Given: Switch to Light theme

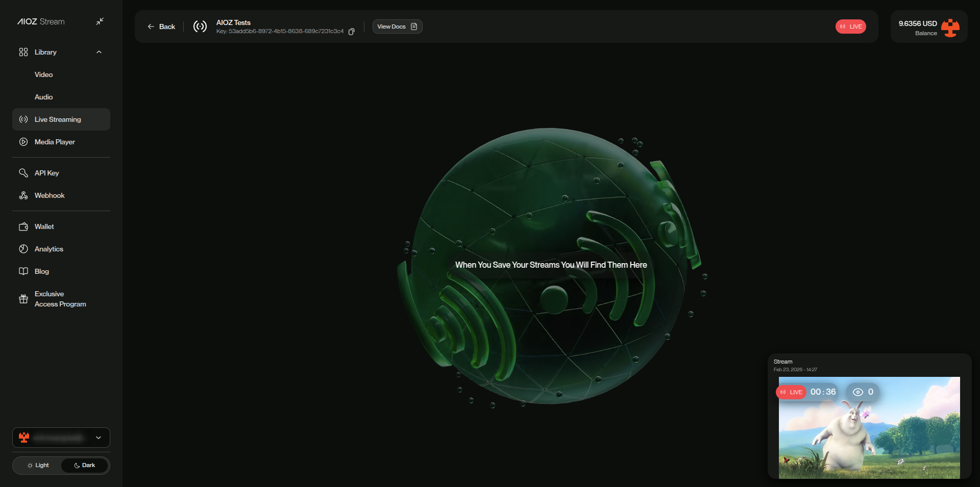Looking at the screenshot, I should 37,465.
